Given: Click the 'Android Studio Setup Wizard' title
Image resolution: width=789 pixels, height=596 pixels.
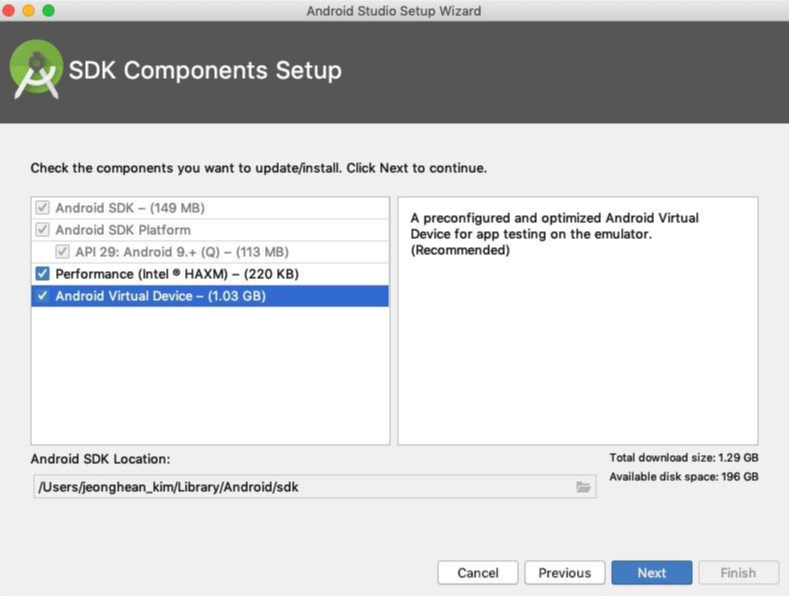Looking at the screenshot, I should [x=394, y=11].
